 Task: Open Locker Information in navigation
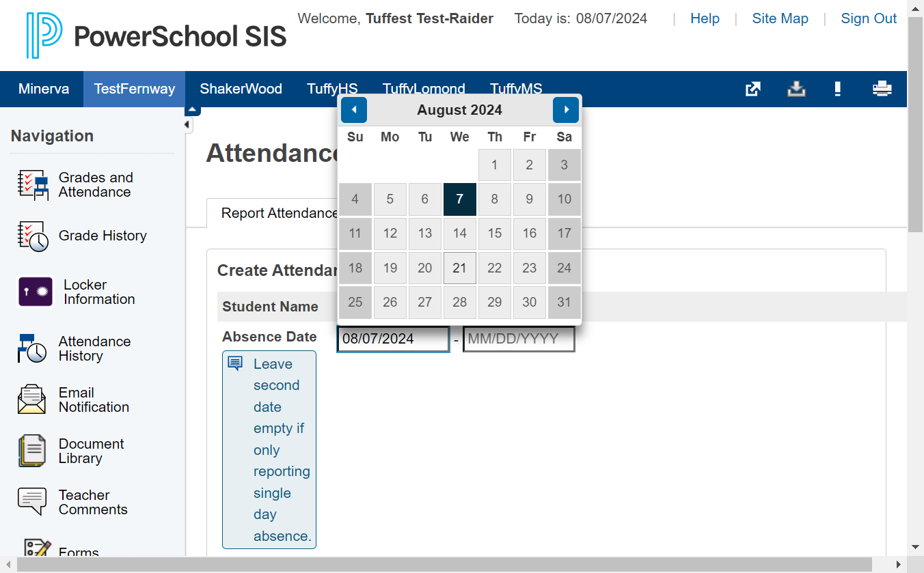click(x=76, y=292)
